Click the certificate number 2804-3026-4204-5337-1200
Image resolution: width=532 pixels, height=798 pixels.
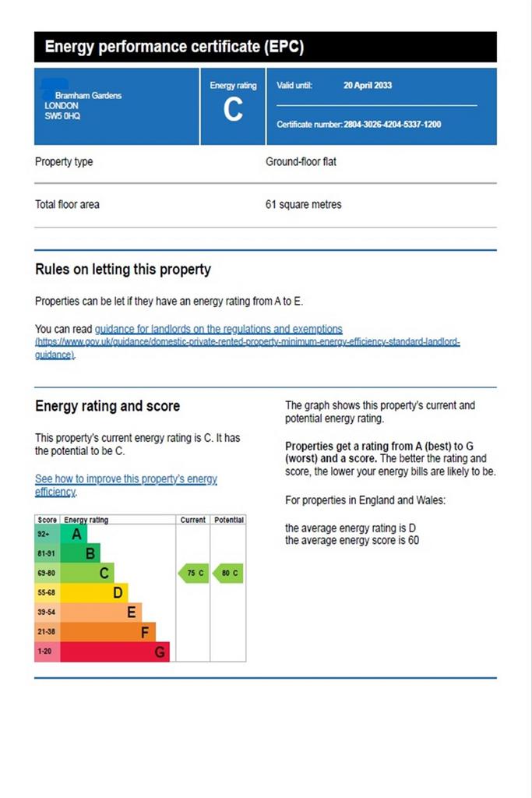point(392,124)
